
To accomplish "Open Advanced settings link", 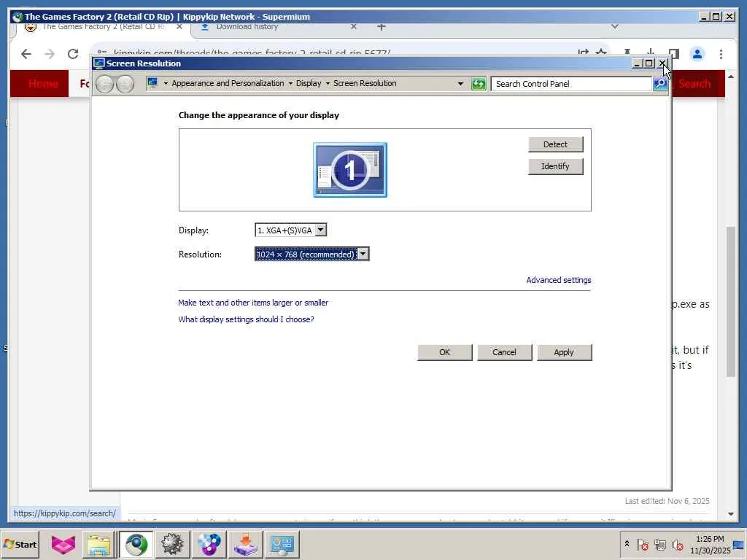I will point(558,280).
